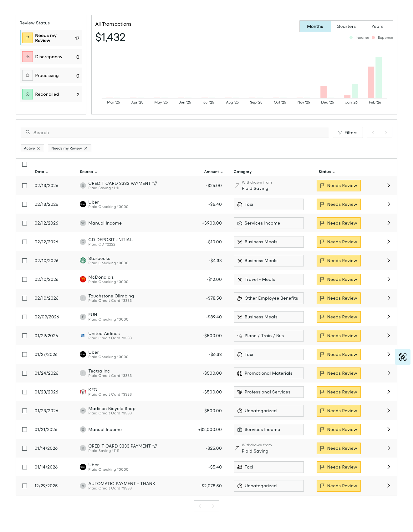Check the United Airlines transaction checkbox
This screenshot has width=413, height=532.
[x=25, y=336]
